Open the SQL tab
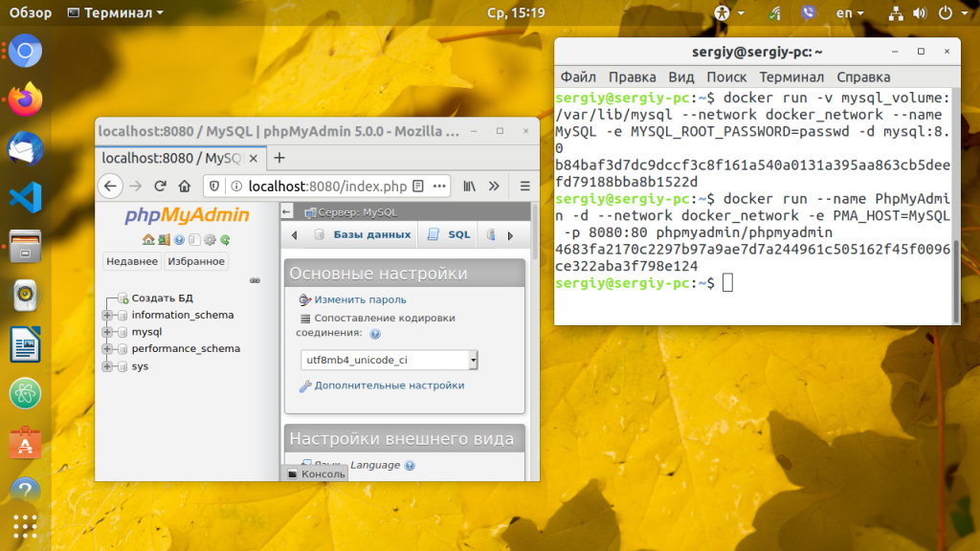The height and width of the screenshot is (551, 980). point(450,235)
